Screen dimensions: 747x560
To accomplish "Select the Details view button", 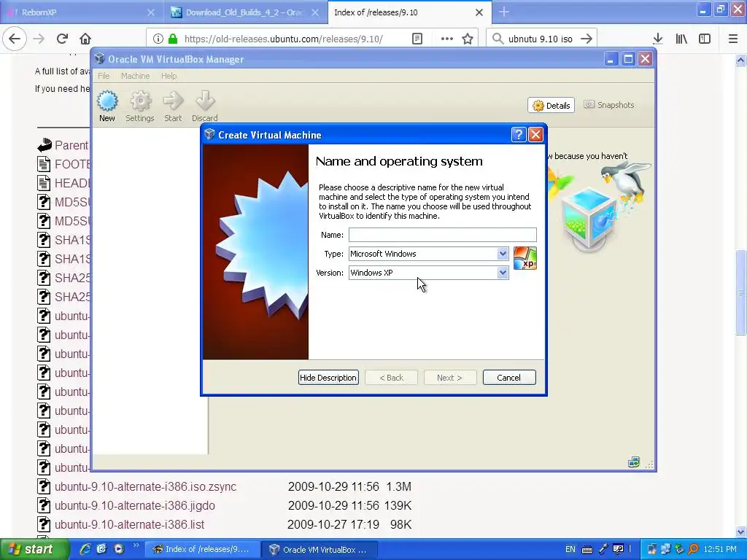I will [x=551, y=105].
